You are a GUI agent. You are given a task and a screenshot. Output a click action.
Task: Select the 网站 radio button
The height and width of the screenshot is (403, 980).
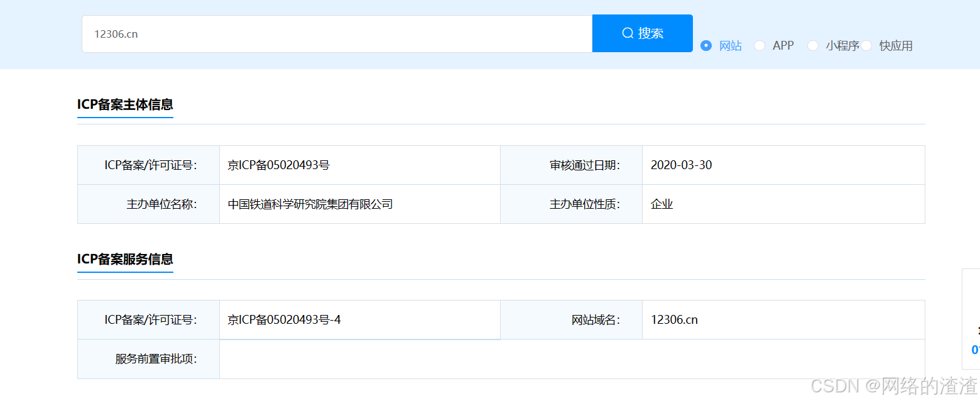[706, 46]
